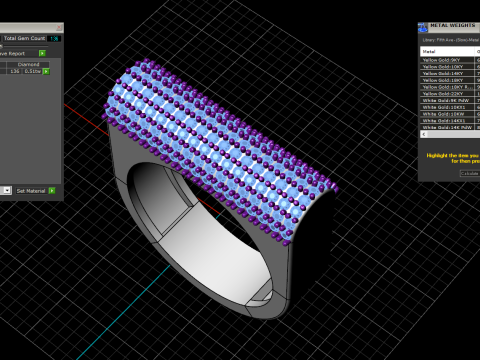Screen dimensions: 480x360
Task: Click the Calculate button in Metal Weights
Action: (x=470, y=173)
